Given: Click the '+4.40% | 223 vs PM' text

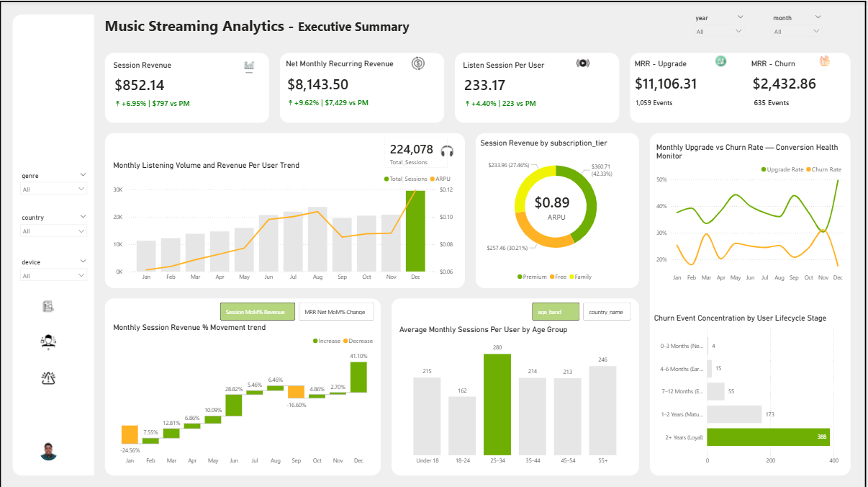Looking at the screenshot, I should pyautogui.click(x=499, y=104).
